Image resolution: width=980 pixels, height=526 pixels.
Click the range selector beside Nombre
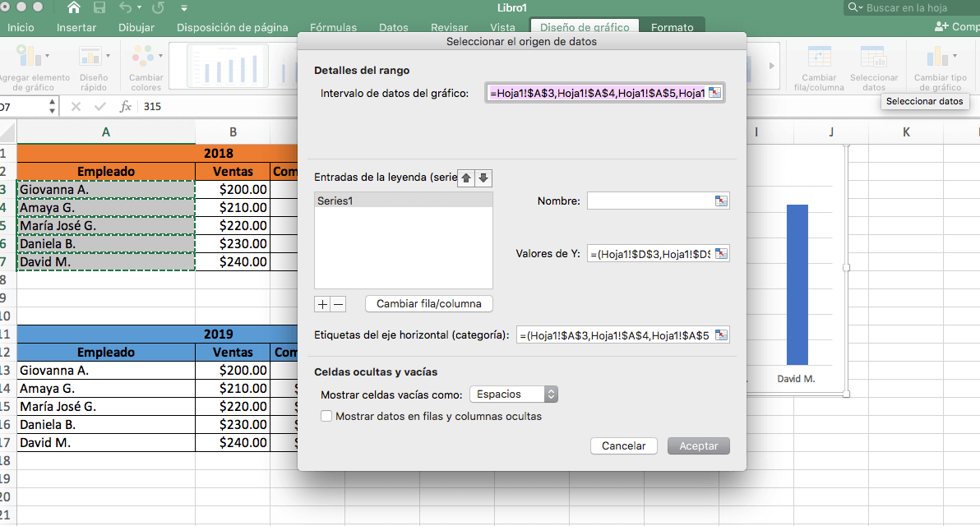721,200
